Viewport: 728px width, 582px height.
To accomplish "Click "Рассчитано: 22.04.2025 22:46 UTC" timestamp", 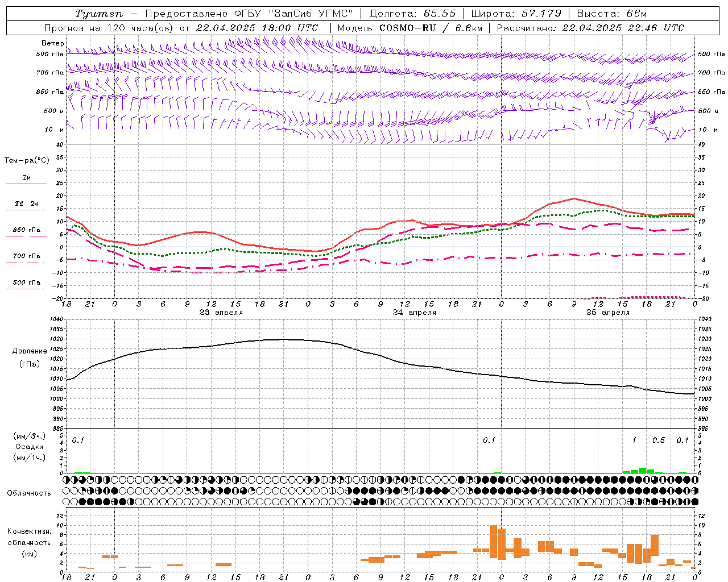I will pos(590,28).
